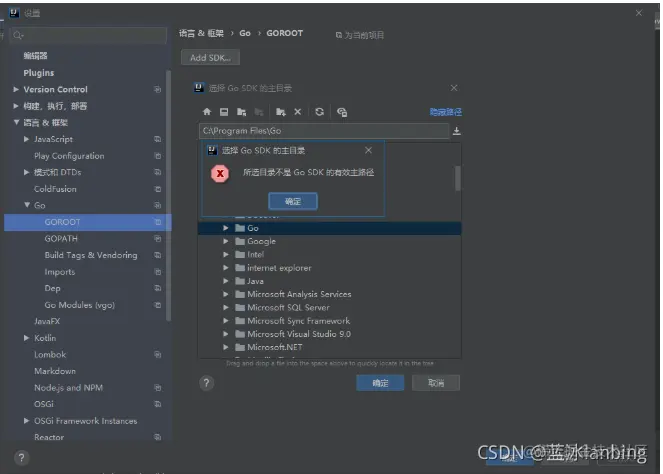Click 确定 in the error message dialog
The image size is (663, 474).
pos(293,201)
